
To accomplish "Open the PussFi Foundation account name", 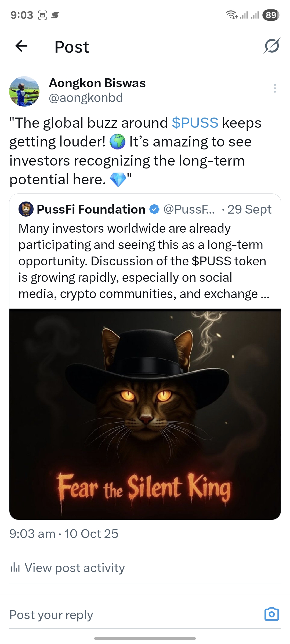I will coord(91,209).
